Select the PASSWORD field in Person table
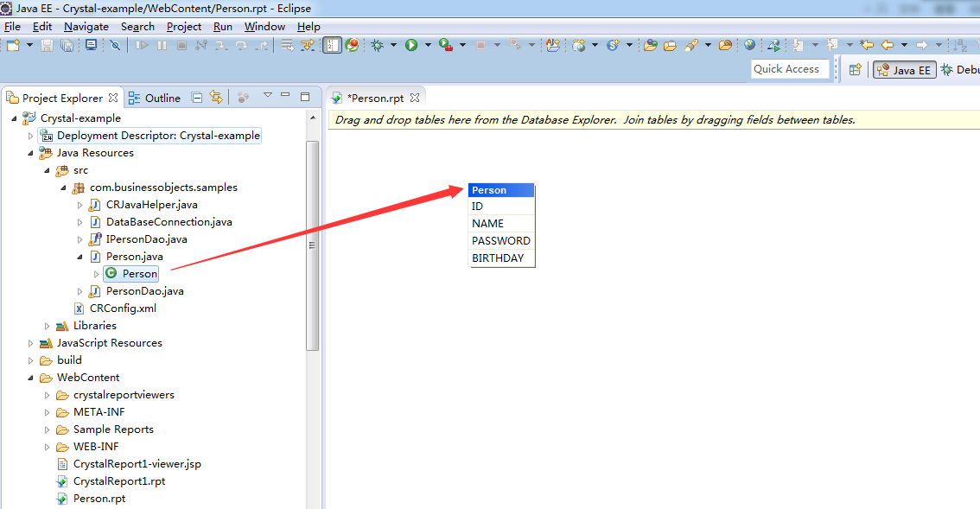This screenshot has height=509, width=980. (x=501, y=241)
